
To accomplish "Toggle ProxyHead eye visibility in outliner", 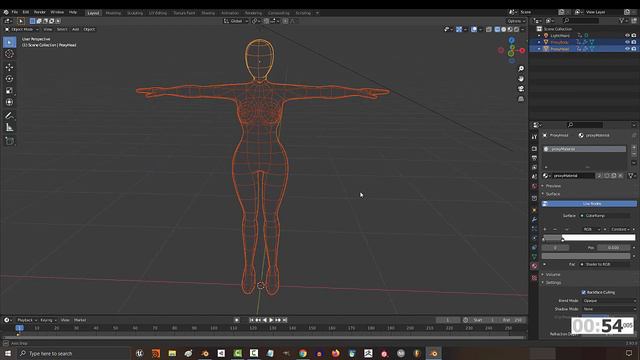I will click(627, 49).
